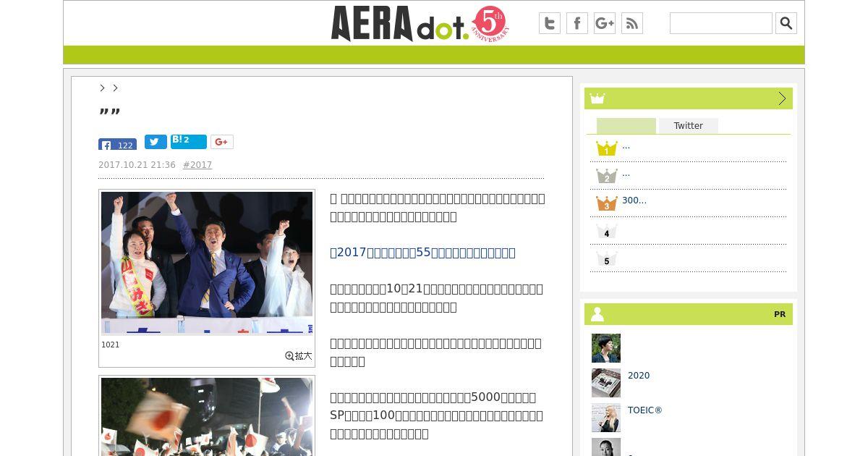The width and height of the screenshot is (868, 456).
Task: Share article via Facebook 122 button
Action: (117, 144)
